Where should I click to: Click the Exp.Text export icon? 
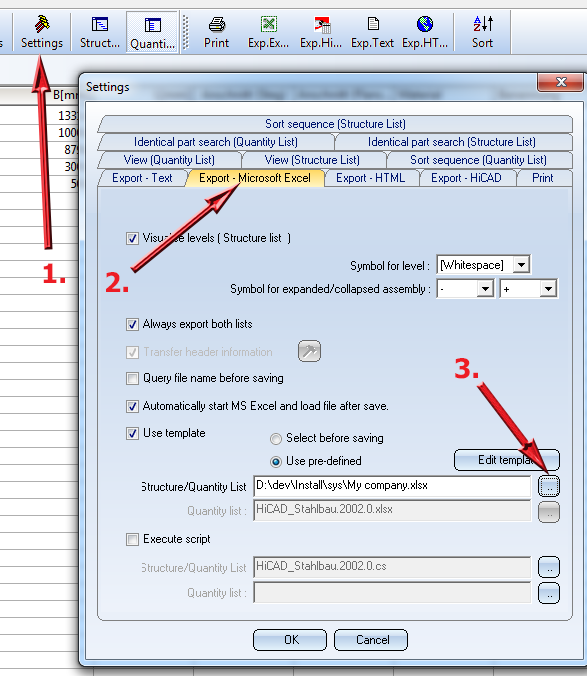coord(372,32)
